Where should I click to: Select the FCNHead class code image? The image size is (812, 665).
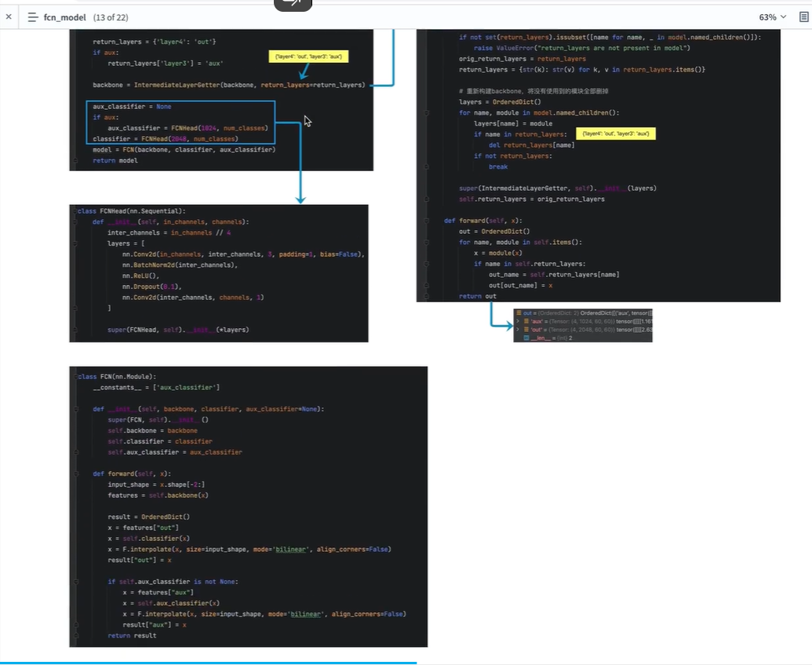pos(219,273)
